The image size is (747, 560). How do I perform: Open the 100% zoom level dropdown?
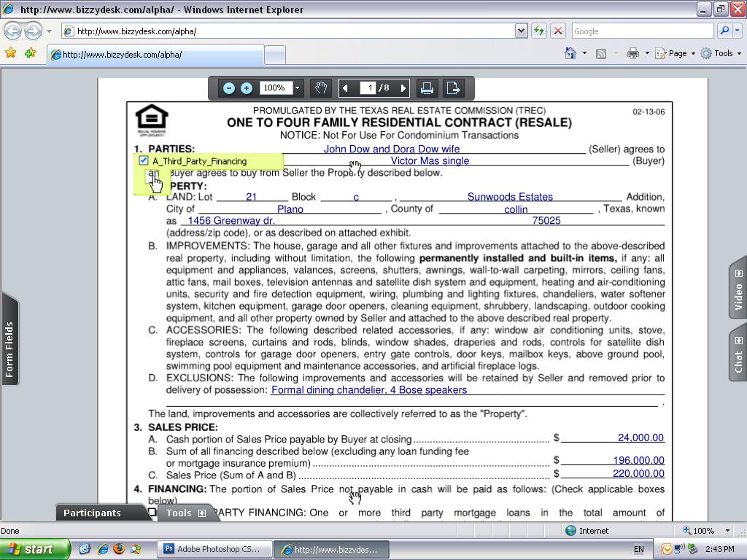click(x=298, y=88)
